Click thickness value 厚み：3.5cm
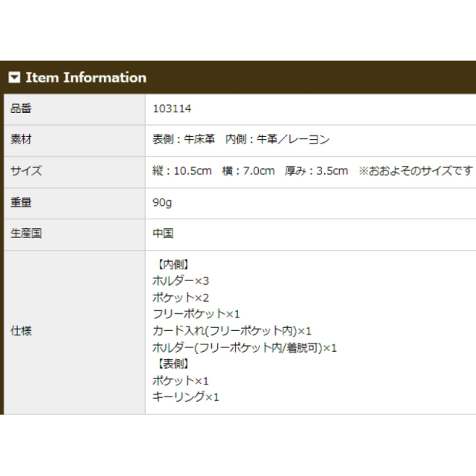 [316, 171]
